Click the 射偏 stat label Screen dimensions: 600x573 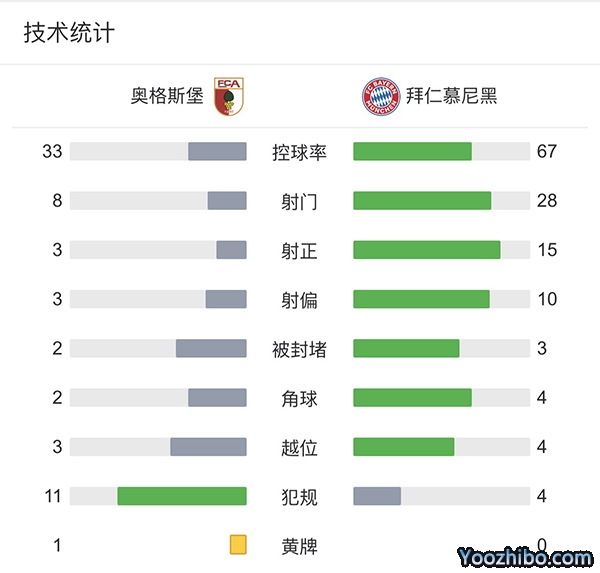click(300, 299)
